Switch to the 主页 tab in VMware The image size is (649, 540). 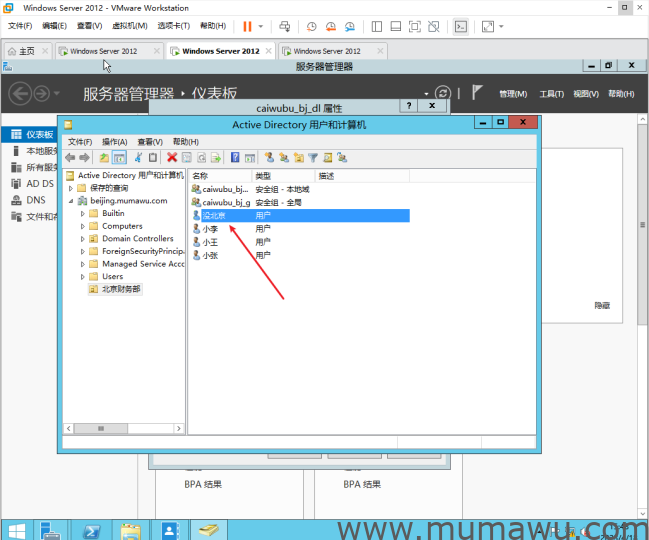point(21,50)
